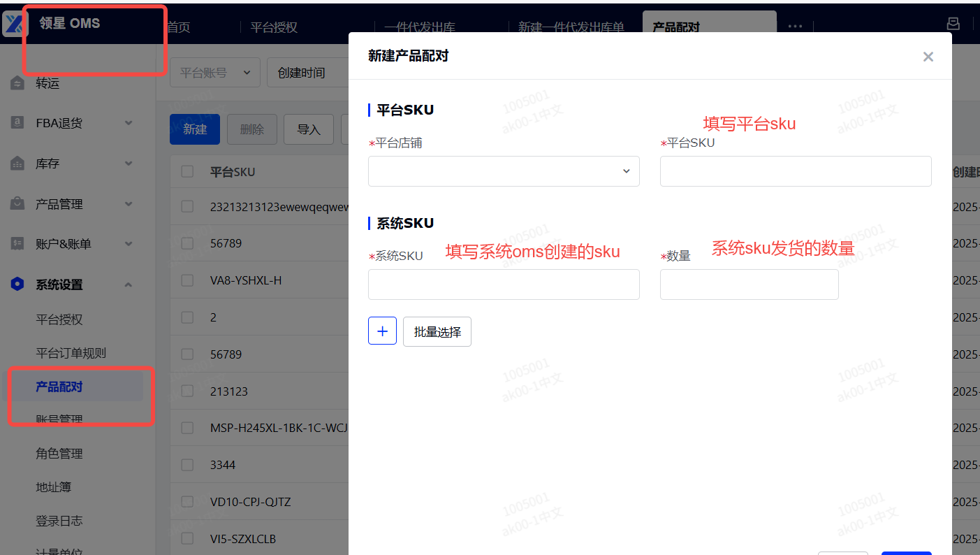Image resolution: width=980 pixels, height=555 pixels.
Task: Switch to the 平台授权 tab
Action: 274,27
